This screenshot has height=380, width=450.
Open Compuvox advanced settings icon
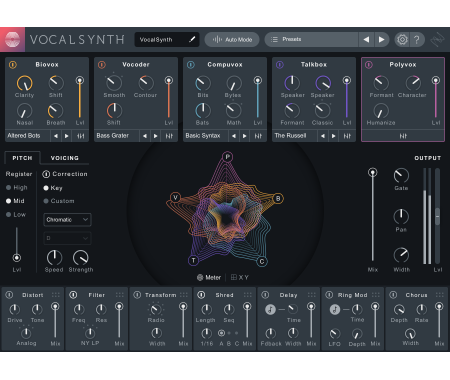point(258,136)
